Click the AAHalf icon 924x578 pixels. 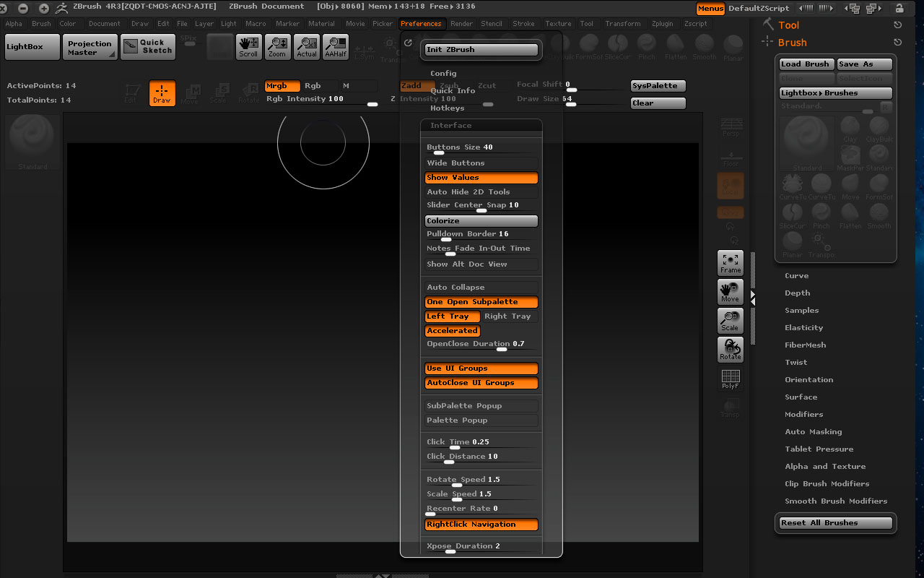(336, 47)
